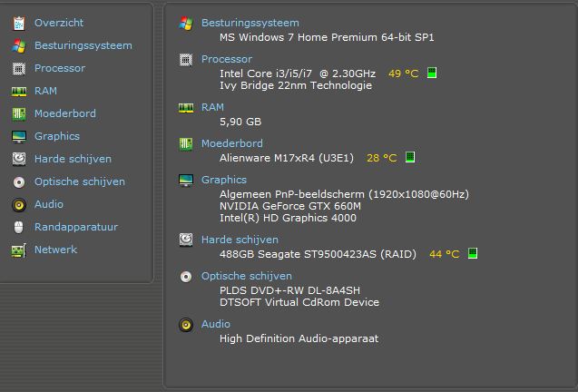Click the Moederbord icon in sidebar
The height and width of the screenshot is (392, 578).
point(19,114)
